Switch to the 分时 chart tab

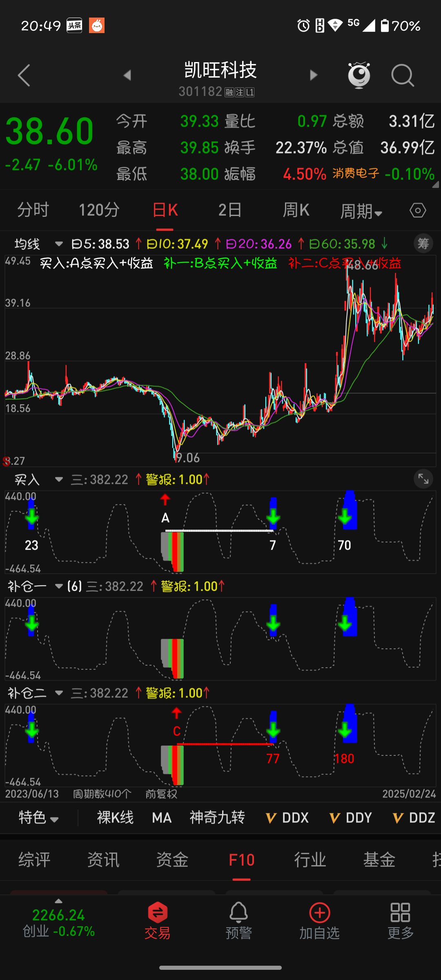pyautogui.click(x=33, y=210)
